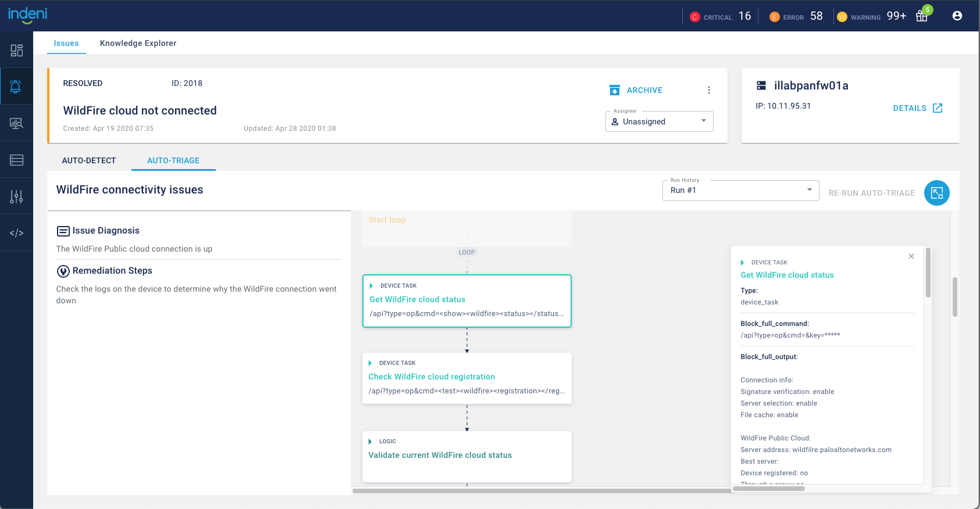The image size is (980, 509).
Task: Click the Issue Diagnosis icon
Action: pyautogui.click(x=63, y=231)
